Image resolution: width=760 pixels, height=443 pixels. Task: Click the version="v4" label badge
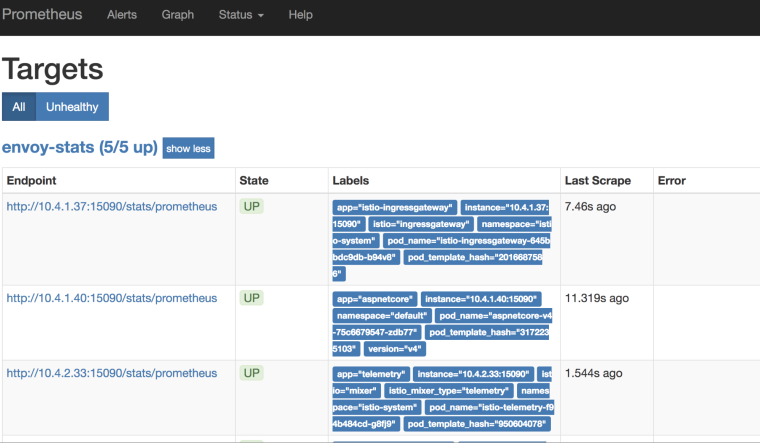tap(395, 349)
